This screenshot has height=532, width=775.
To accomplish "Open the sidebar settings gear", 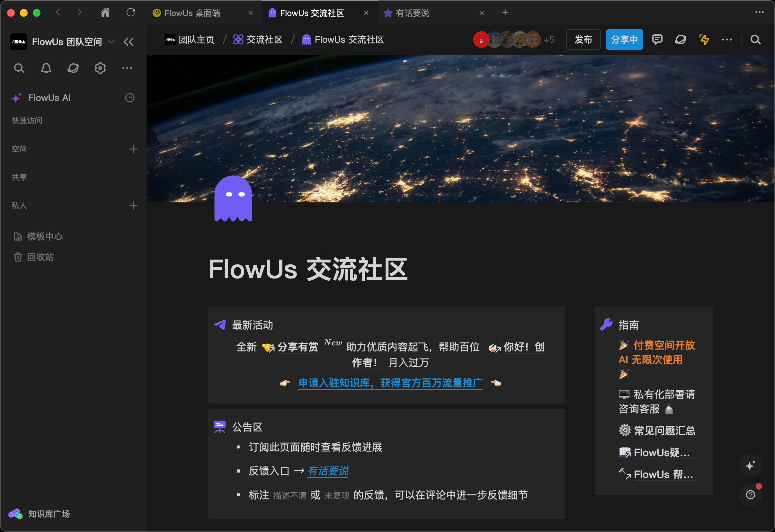I will (100, 68).
